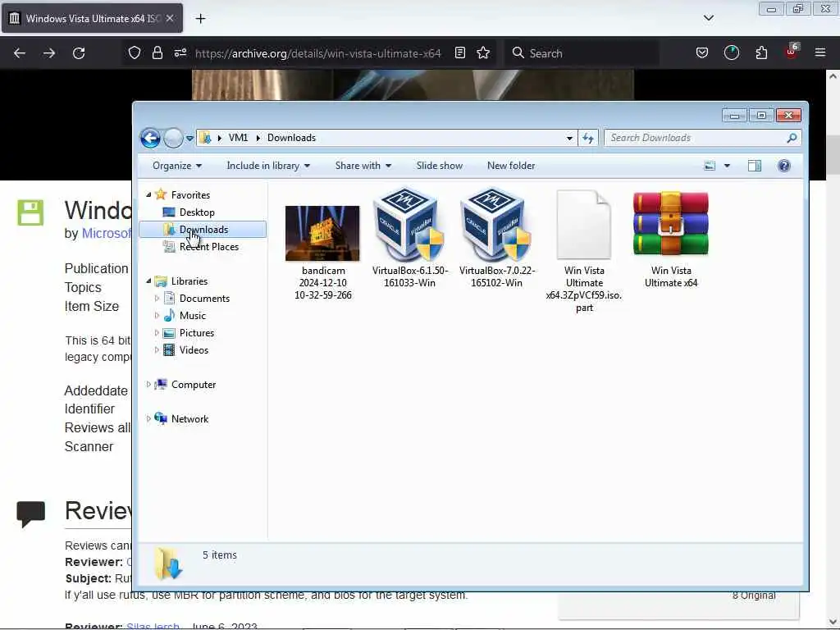Open uBlock extension icon with badge
This screenshot has height=630, width=840.
pos(792,52)
